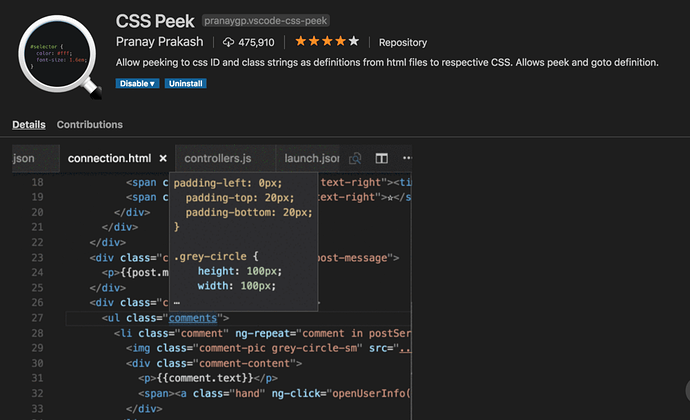Viewport: 690px width, 420px height.
Task: Open the Repository link
Action: tap(403, 43)
